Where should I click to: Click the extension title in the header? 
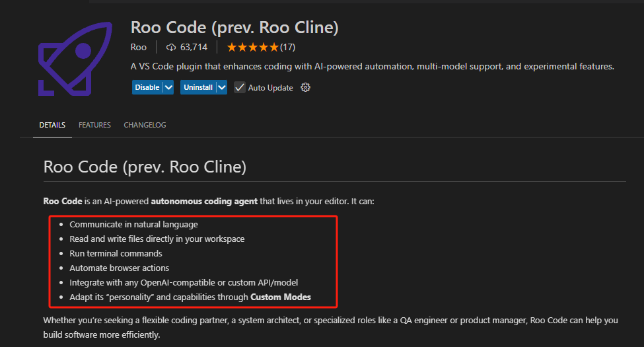tap(234, 28)
